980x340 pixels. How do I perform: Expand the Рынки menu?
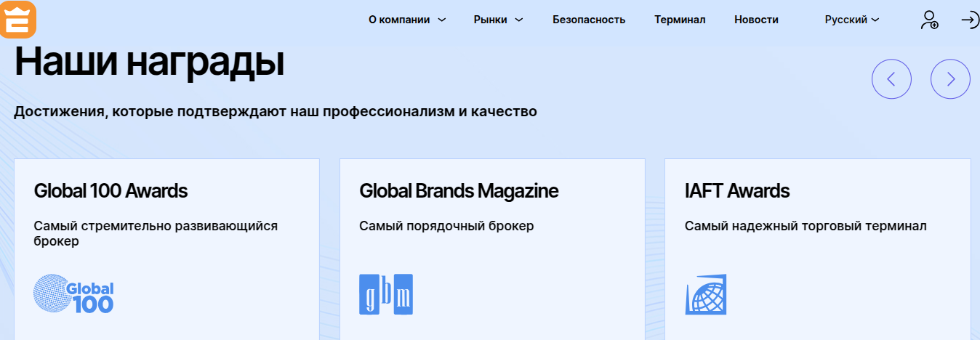(x=498, y=20)
